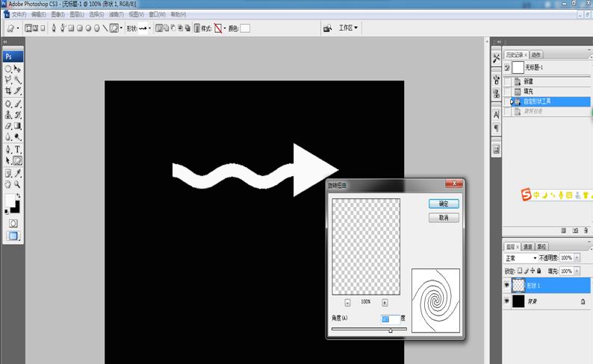The height and width of the screenshot is (364, 593).
Task: Toggle lock transparent pixels
Action: (520, 271)
